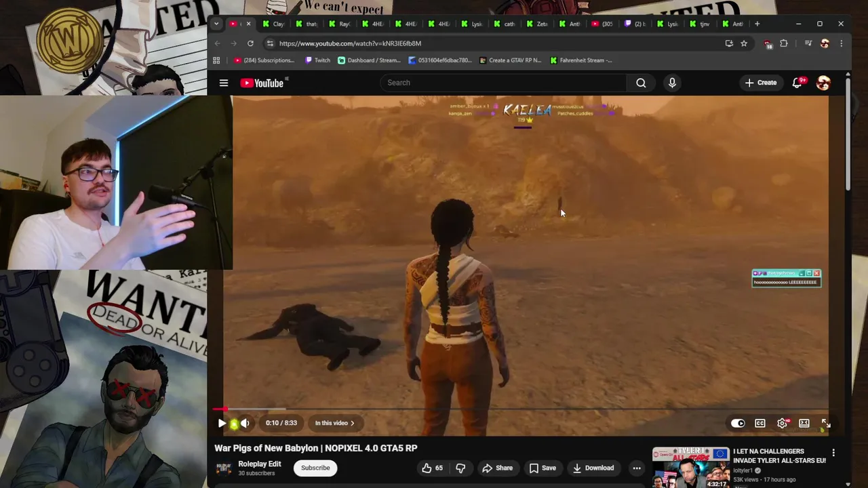View site information icon in the address bar

270,43
